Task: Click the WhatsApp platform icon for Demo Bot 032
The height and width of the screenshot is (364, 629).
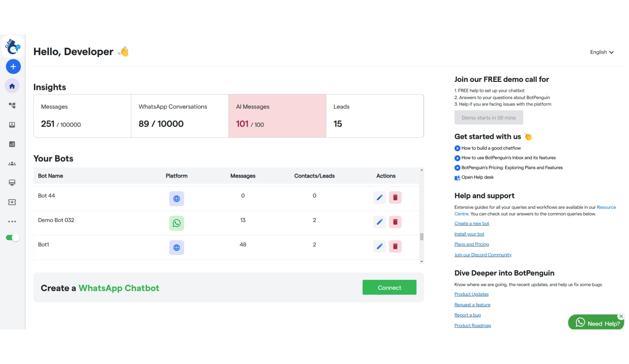Action: 177,223
